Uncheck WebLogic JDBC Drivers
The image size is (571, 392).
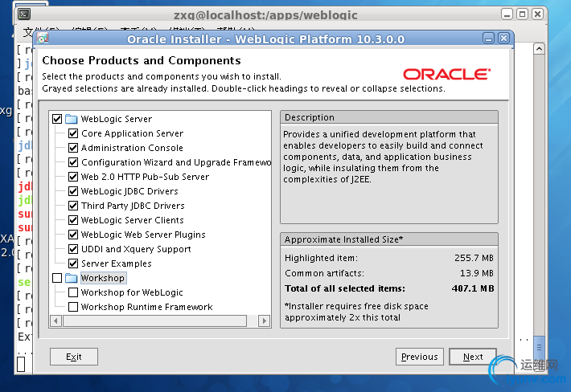click(73, 191)
